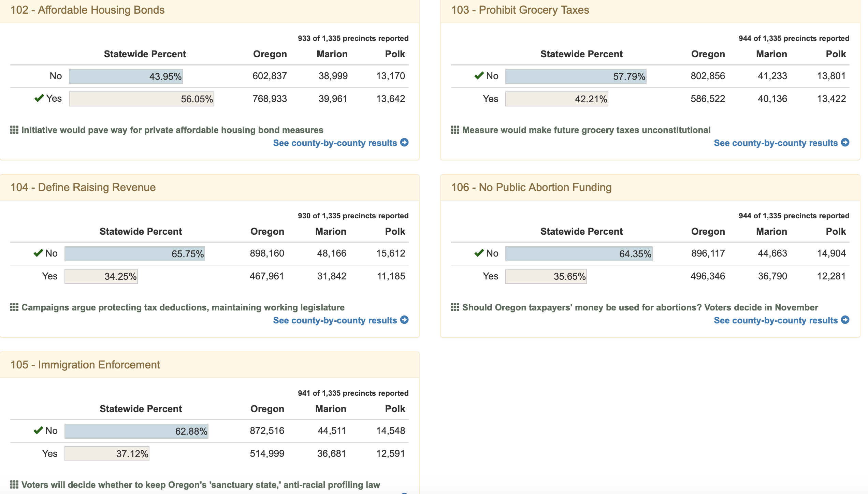Click grid icon beside sanctuary state article
Image resolution: width=868 pixels, height=494 pixels.
click(x=14, y=485)
